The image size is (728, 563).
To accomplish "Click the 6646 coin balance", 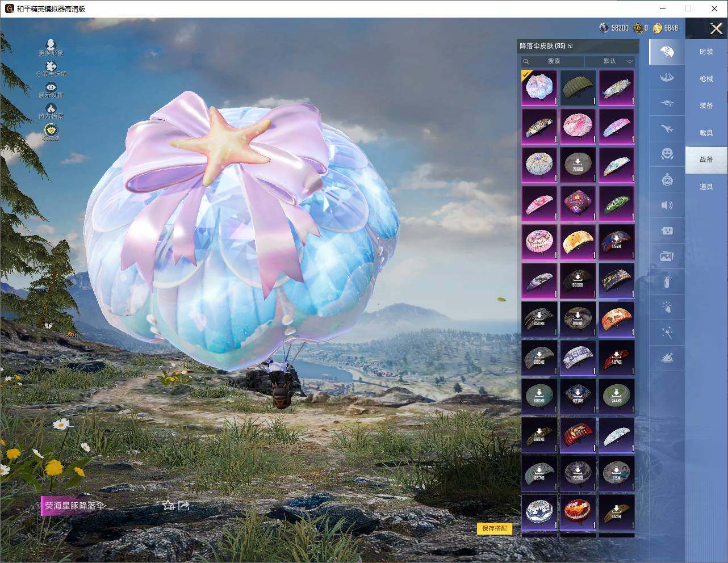I will pyautogui.click(x=671, y=28).
